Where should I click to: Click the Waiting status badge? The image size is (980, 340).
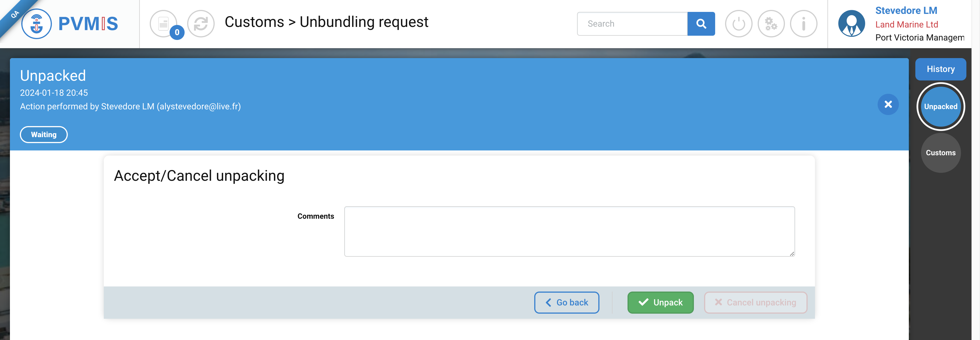44,135
